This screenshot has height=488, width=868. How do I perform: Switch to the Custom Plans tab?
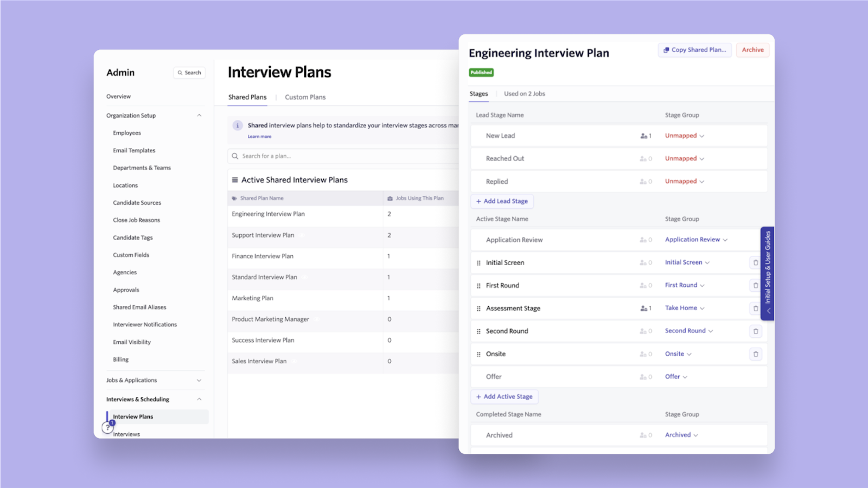(x=305, y=97)
